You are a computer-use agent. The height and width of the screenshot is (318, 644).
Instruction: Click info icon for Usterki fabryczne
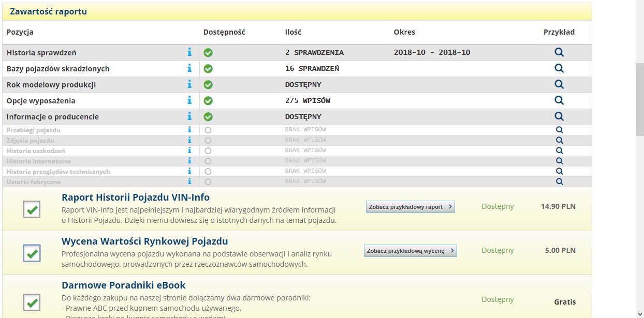click(x=189, y=181)
